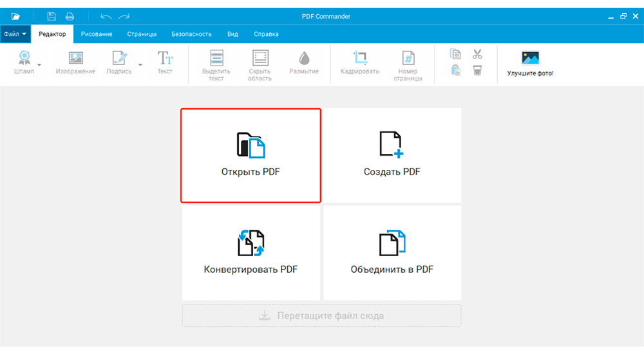This screenshot has height=354, width=644.
Task: Expand the Штамп dropdown arrow
Action: [39, 65]
